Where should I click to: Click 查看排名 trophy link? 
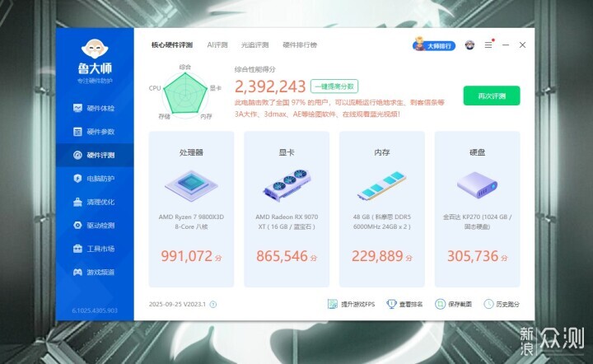click(x=404, y=304)
